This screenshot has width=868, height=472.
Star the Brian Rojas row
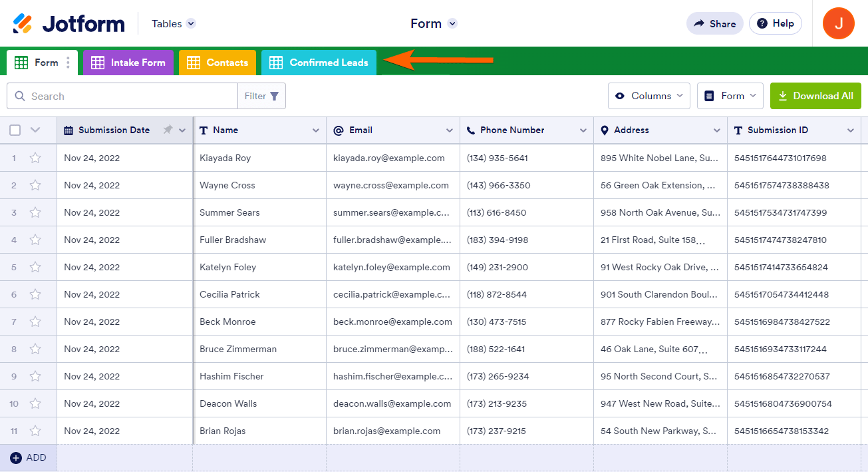(35, 431)
